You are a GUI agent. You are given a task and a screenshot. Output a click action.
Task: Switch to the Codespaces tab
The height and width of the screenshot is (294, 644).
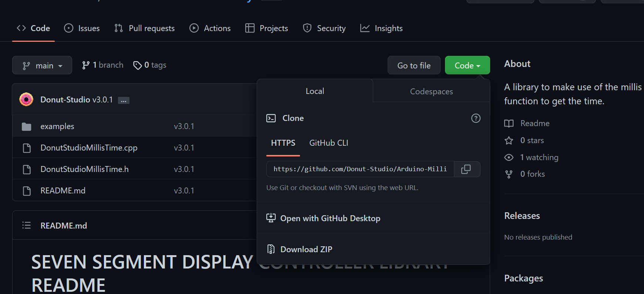(x=431, y=91)
